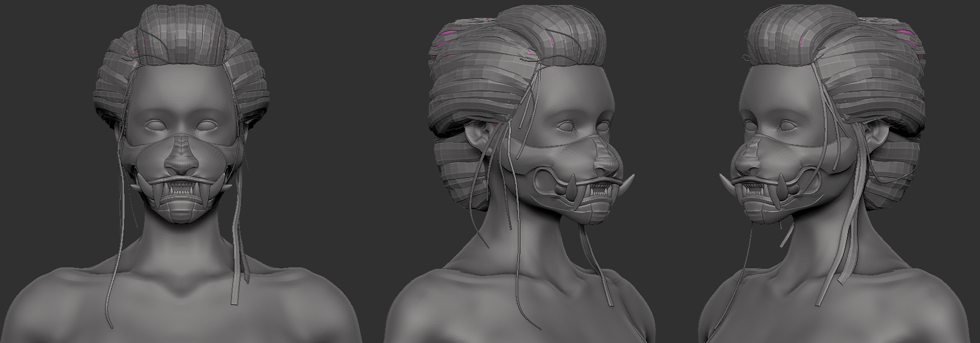Screen dimensions: 980x343
Task: Select the mask chin in front view
Action: coord(180,214)
